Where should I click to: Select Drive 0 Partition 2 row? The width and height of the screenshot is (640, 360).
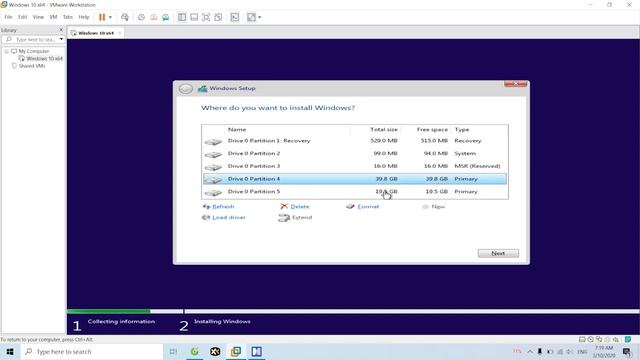pyautogui.click(x=355, y=153)
